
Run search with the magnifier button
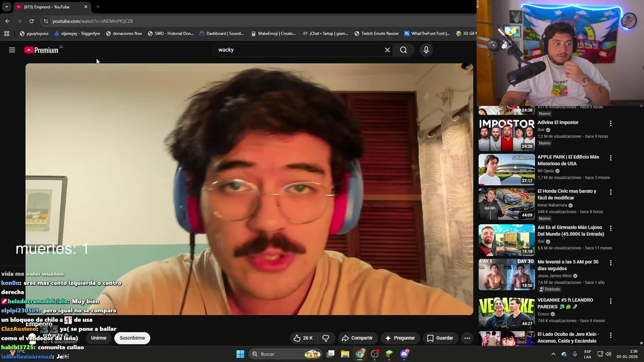(x=404, y=50)
